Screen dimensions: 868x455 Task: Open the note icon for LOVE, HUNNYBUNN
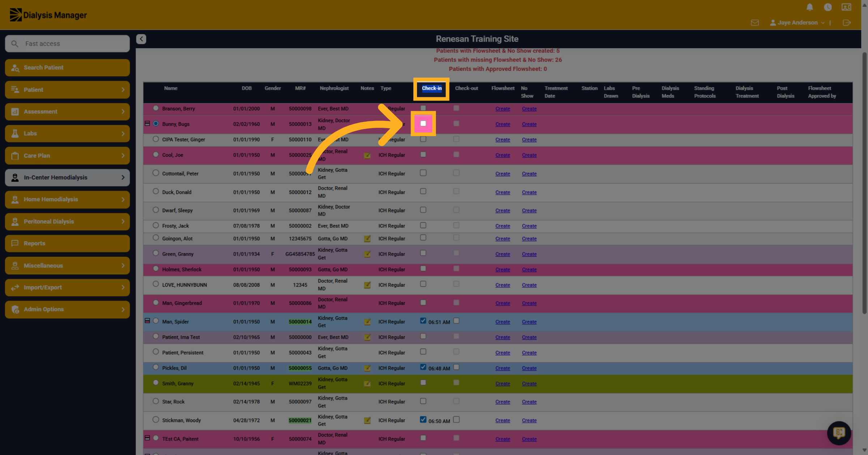pos(367,285)
